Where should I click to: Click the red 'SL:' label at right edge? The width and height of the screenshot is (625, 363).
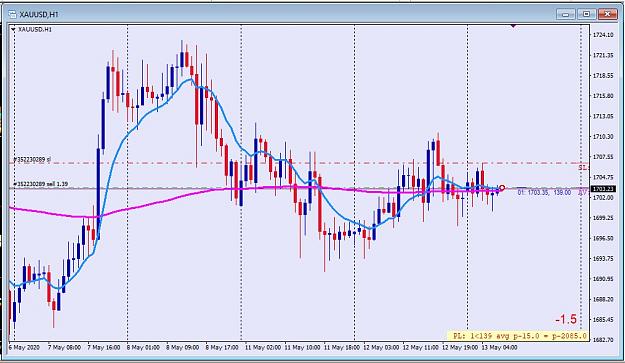click(x=583, y=168)
